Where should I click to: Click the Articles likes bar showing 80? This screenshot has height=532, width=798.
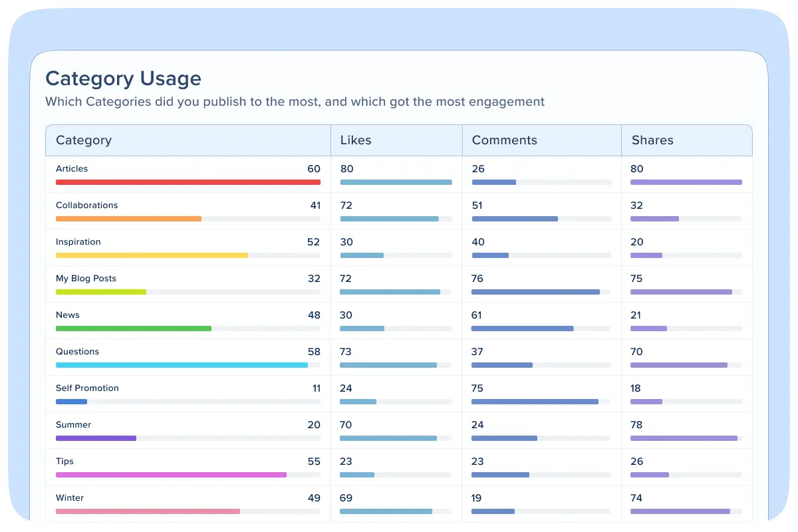click(396, 182)
